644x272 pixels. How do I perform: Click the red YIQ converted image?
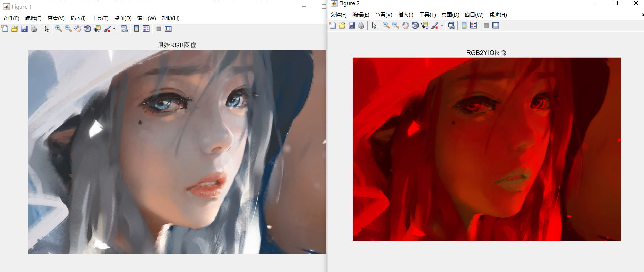pyautogui.click(x=486, y=149)
